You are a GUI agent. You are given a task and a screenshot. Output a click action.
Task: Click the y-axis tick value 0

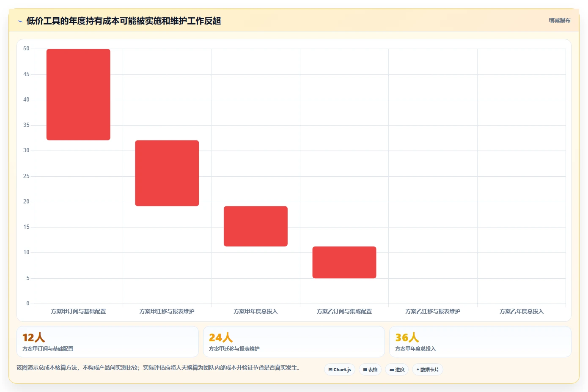point(28,303)
